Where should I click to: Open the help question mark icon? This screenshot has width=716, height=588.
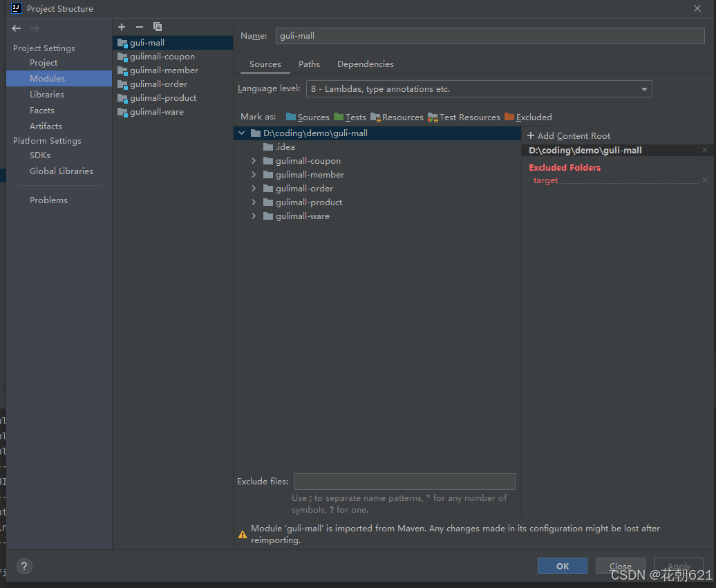pos(24,566)
